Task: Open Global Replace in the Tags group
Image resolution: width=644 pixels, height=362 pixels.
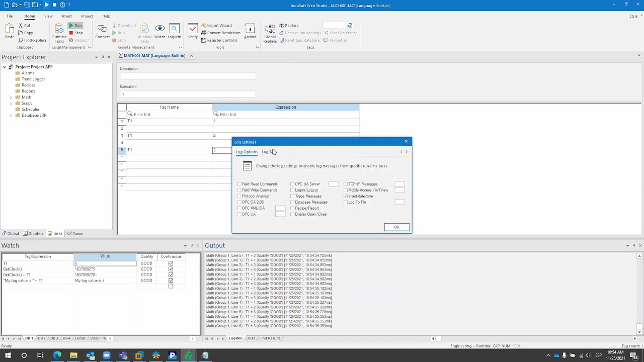Action: coord(270,33)
